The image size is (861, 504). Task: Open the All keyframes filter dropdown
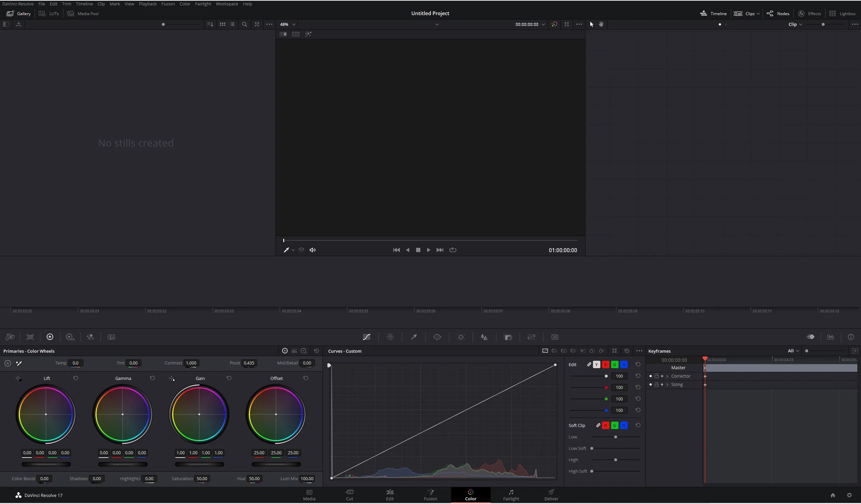(x=793, y=351)
